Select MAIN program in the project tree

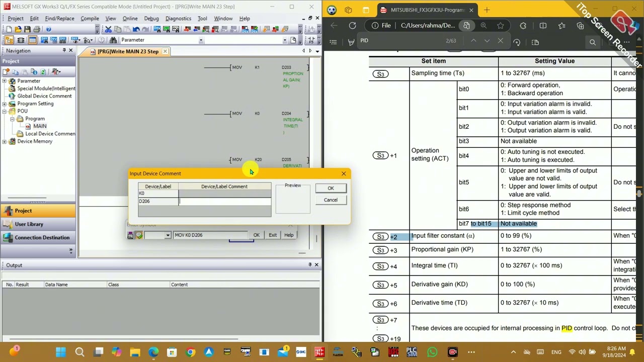tap(40, 126)
